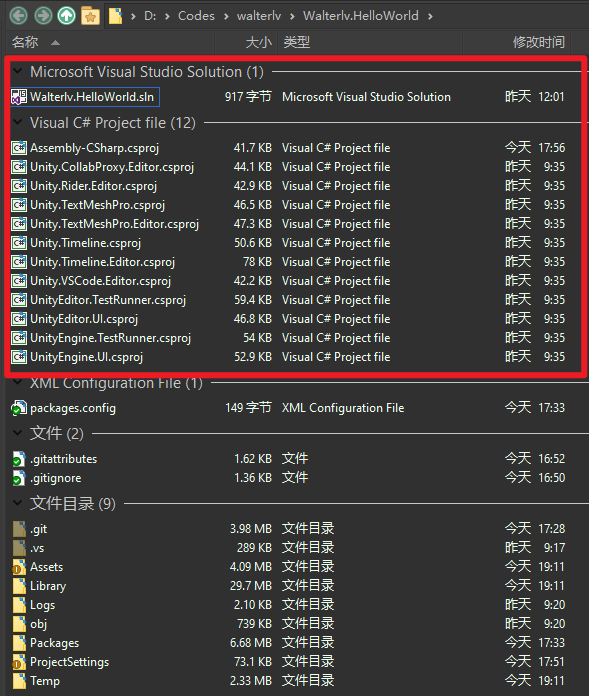Select the Walterlv.HelloWorld.sln solution file icon
Viewport: 589px width, 696px height.
click(x=19, y=97)
